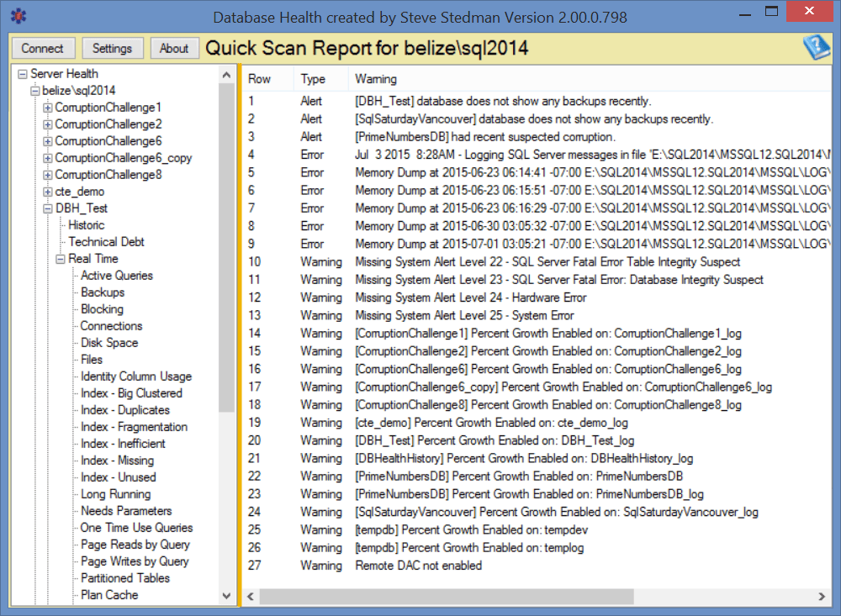This screenshot has width=841, height=616.
Task: Click the application icon in the title bar
Action: [x=19, y=15]
